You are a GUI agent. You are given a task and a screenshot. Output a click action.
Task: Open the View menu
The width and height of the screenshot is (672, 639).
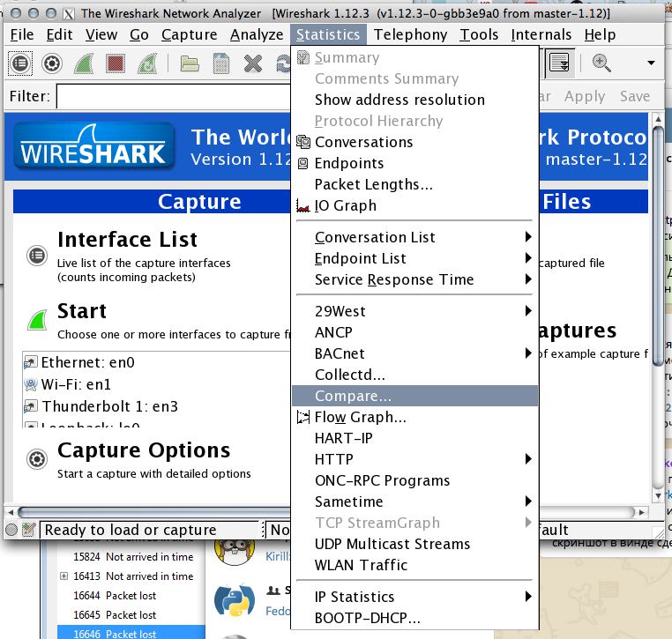(101, 34)
